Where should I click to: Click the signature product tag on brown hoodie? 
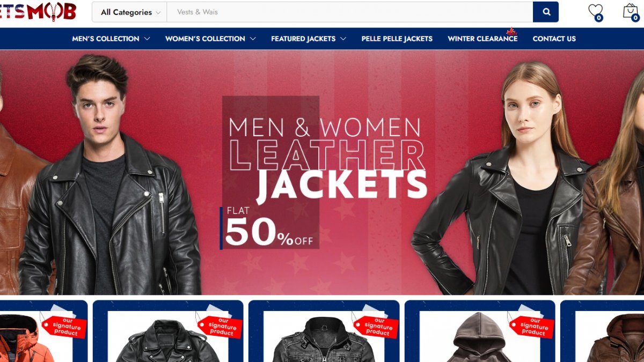click(531, 326)
